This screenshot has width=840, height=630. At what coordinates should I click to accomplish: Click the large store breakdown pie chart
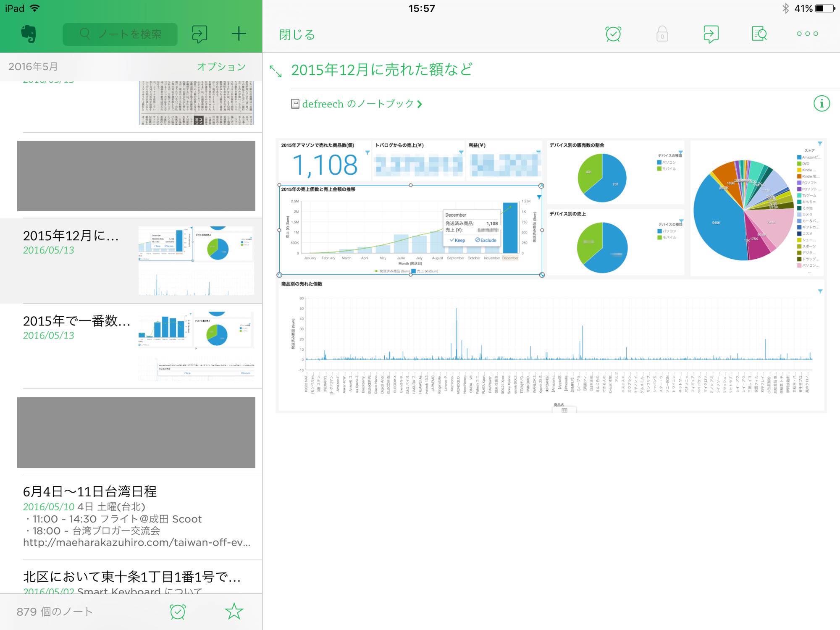pyautogui.click(x=744, y=210)
